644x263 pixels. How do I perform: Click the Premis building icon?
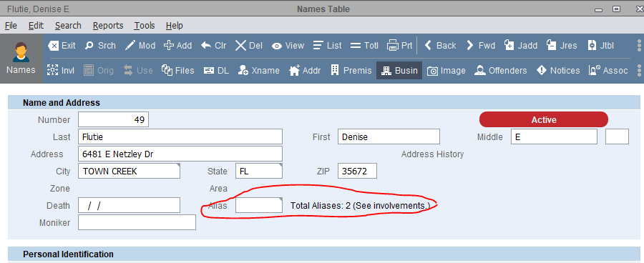[335, 70]
